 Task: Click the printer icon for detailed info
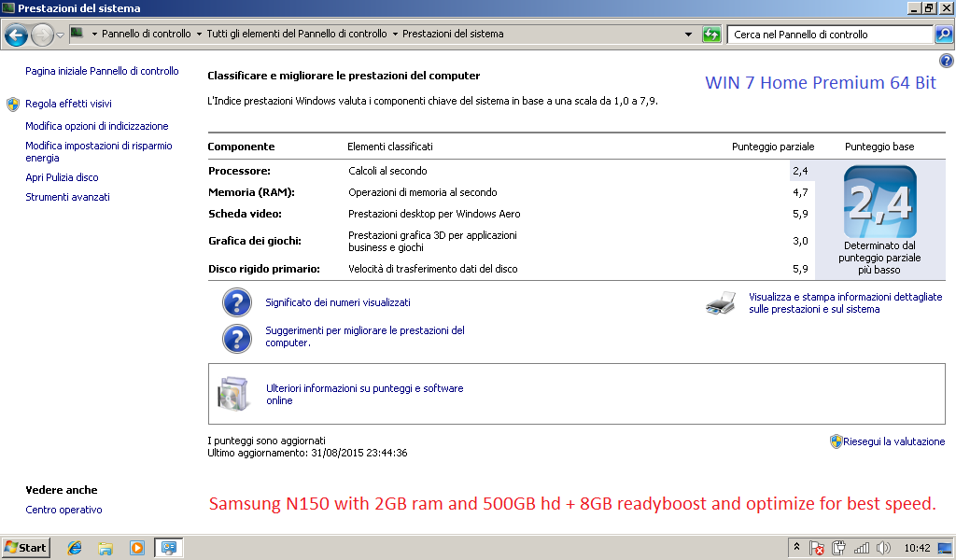[x=723, y=302]
